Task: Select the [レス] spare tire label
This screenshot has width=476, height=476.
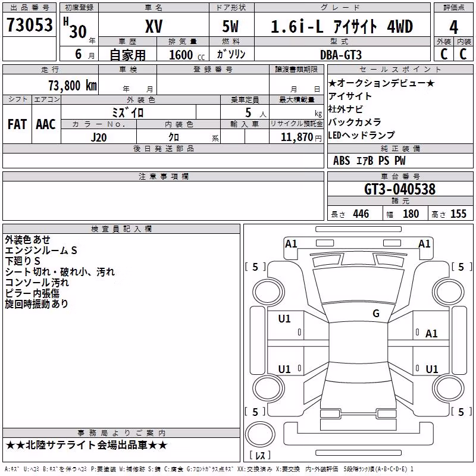Action: 260,455
